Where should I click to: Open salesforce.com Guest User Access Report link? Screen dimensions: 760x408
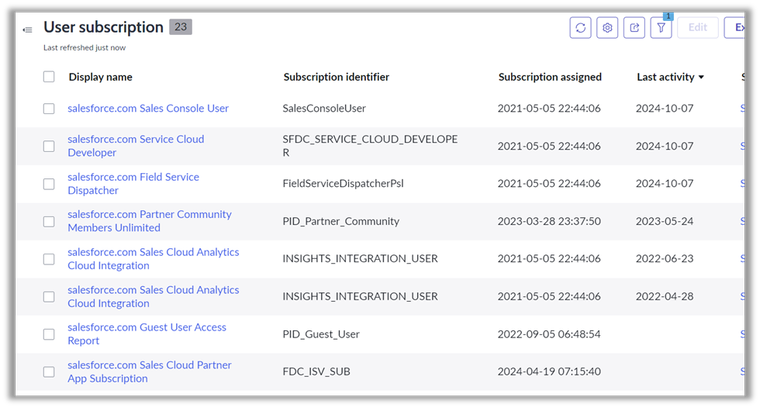[147, 334]
